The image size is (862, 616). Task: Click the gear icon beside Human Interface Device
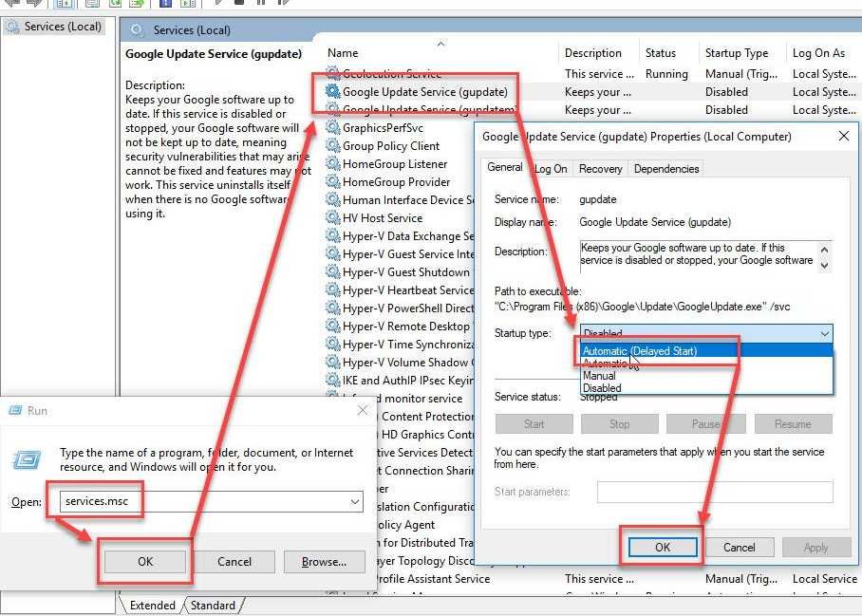point(332,199)
